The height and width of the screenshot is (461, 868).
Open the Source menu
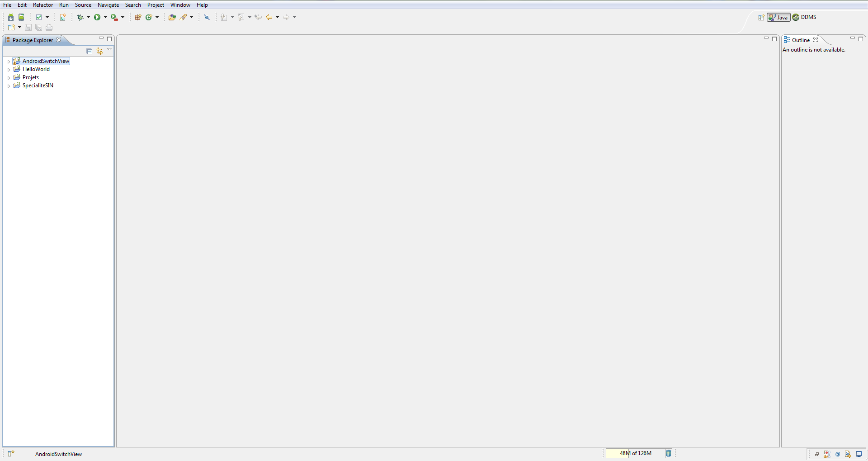(x=83, y=5)
